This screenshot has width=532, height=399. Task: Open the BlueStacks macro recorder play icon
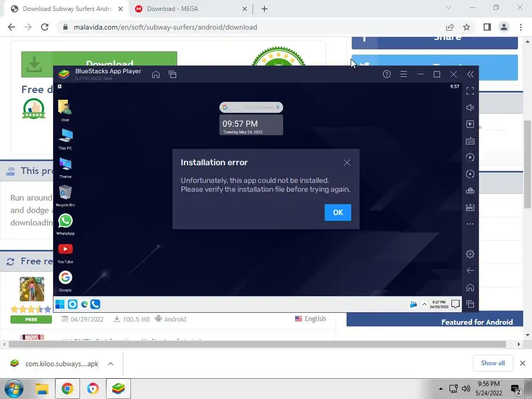(x=470, y=157)
